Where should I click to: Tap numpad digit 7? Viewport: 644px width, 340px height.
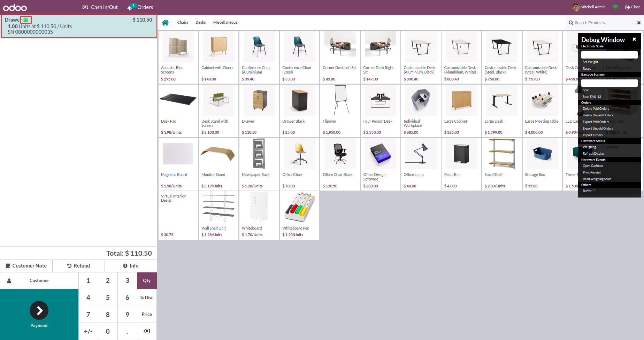[x=88, y=314]
